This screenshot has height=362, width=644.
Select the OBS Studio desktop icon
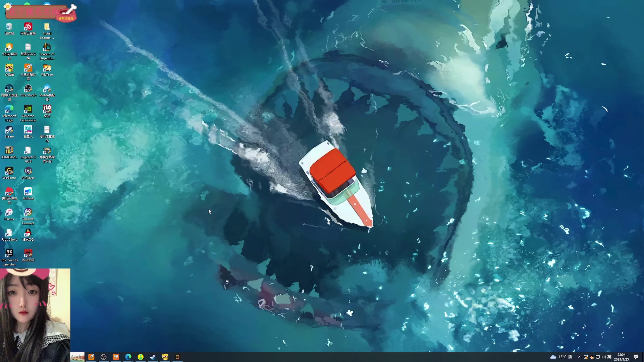(x=28, y=89)
